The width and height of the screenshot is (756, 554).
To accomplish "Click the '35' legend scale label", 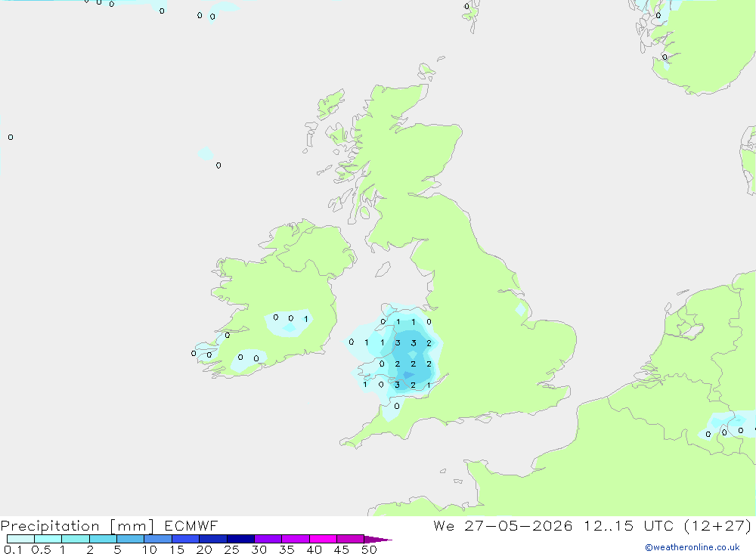I will (287, 549).
